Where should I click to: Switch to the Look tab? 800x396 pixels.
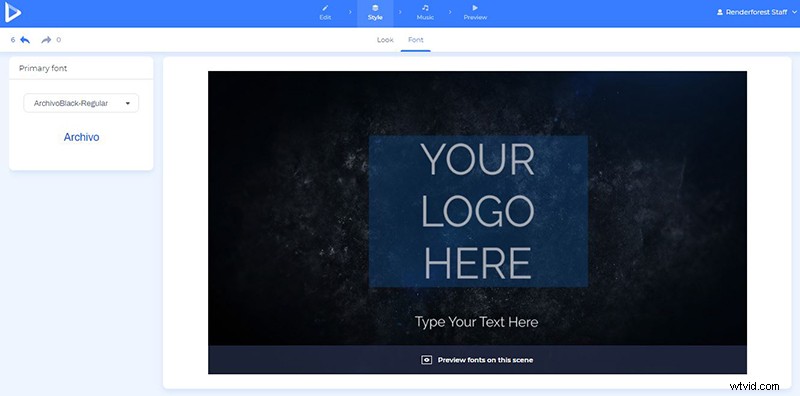(x=385, y=40)
